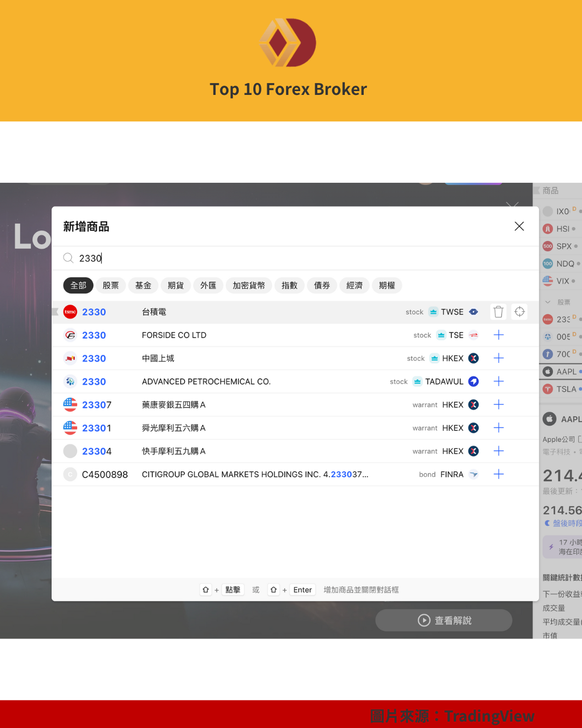Select the 外匯 filter tab
This screenshot has width=582, height=728.
(x=208, y=285)
